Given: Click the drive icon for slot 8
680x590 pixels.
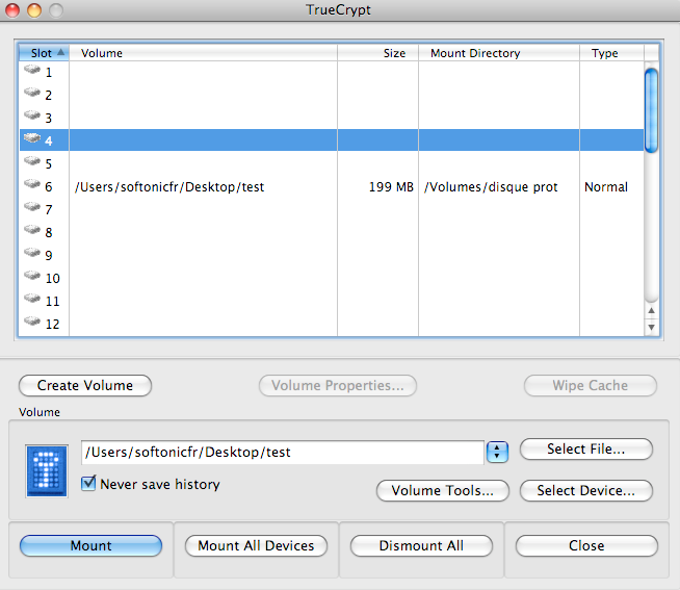Looking at the screenshot, I should click(x=32, y=230).
